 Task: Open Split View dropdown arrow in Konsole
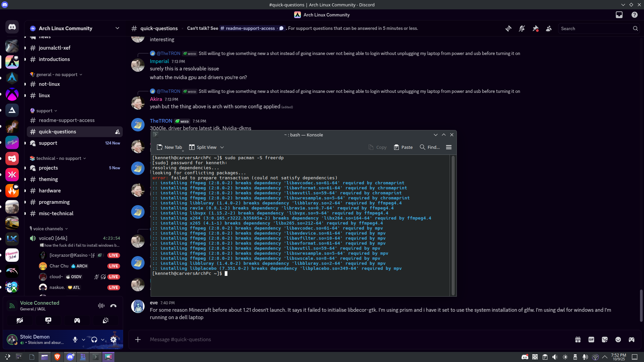222,147
